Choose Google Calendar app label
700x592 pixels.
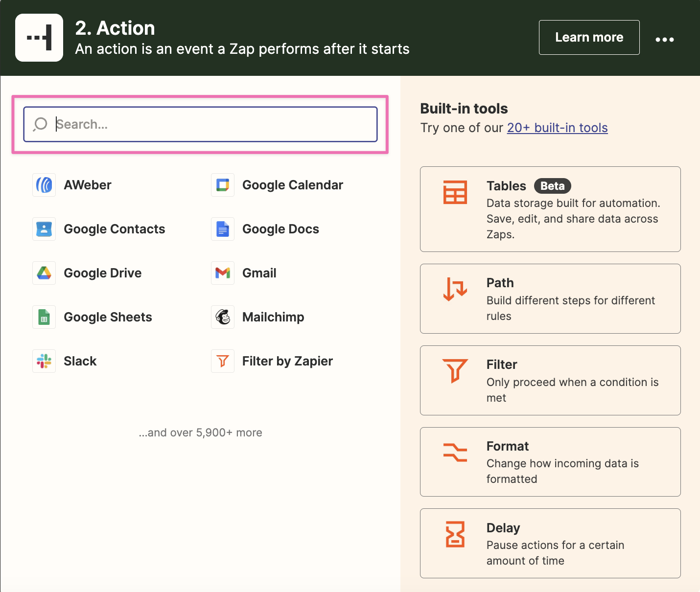(x=293, y=185)
